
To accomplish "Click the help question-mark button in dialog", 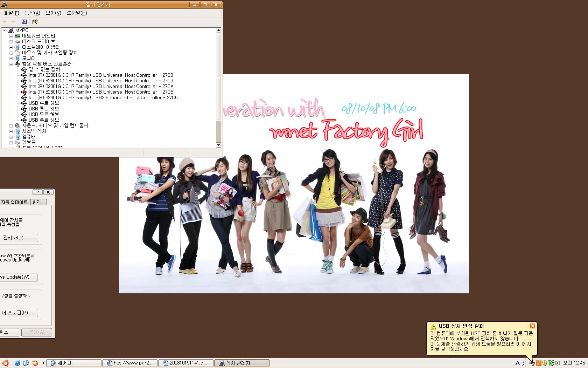I will tap(37, 192).
